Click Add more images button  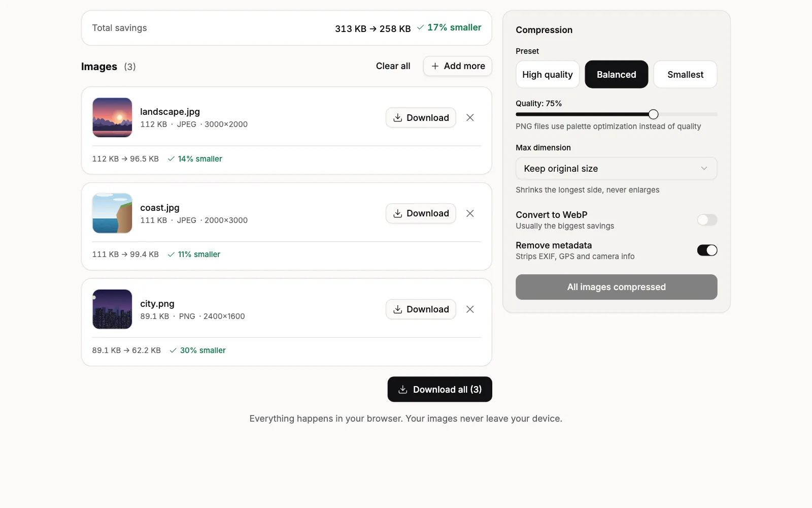[x=458, y=66]
